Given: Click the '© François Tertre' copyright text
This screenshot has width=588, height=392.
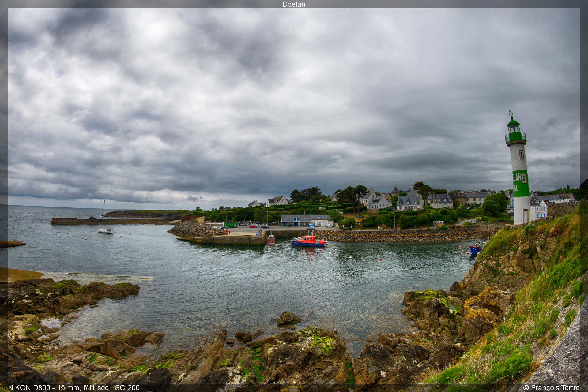Looking at the screenshot, I should [x=551, y=388].
